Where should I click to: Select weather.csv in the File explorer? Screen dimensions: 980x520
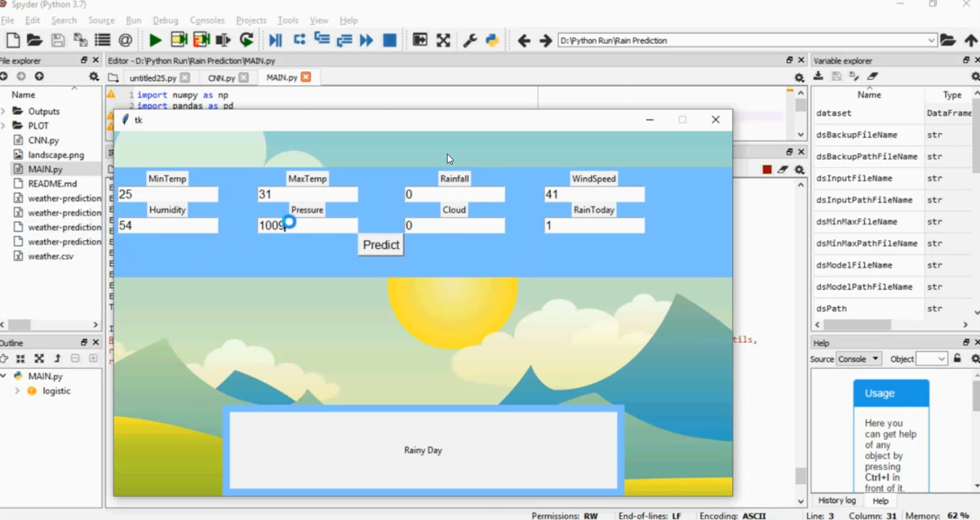[x=50, y=256]
